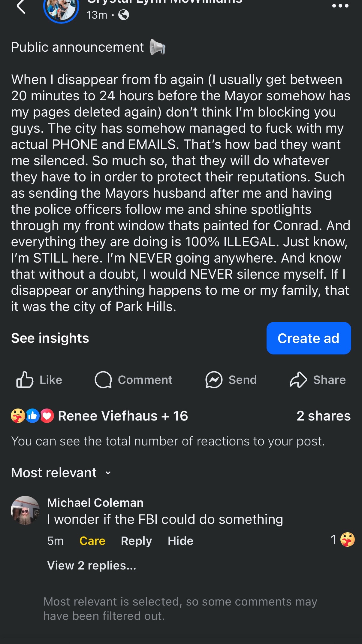This screenshot has width=362, height=644.
Task: Hide Michael Coleman's comment
Action: 180,541
